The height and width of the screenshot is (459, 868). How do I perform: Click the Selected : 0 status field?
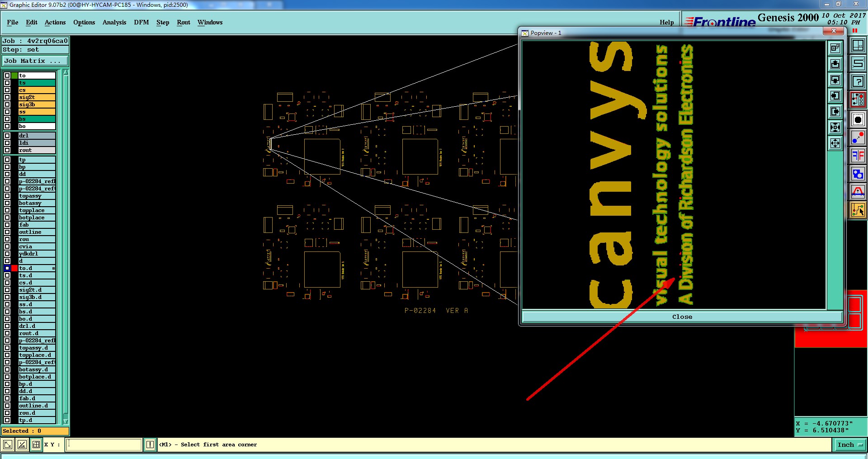tap(35, 431)
